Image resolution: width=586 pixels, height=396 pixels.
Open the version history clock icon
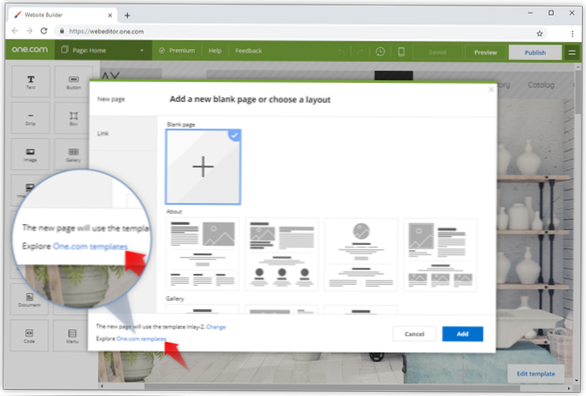(380, 52)
